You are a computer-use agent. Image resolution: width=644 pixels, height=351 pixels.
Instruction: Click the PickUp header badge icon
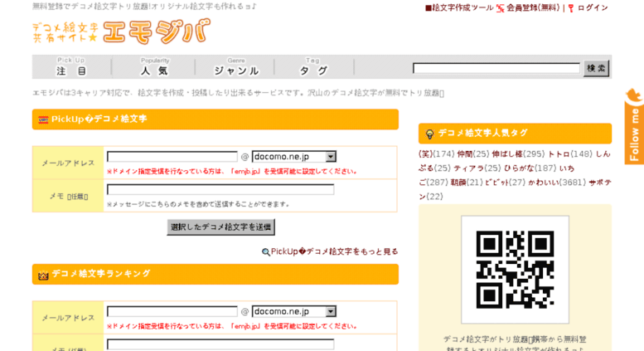coord(43,120)
